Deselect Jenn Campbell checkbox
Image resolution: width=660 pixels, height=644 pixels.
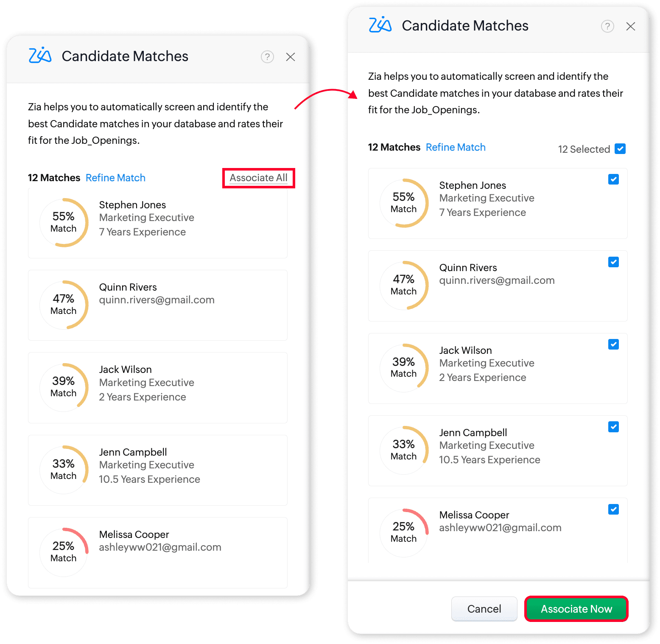[613, 427]
